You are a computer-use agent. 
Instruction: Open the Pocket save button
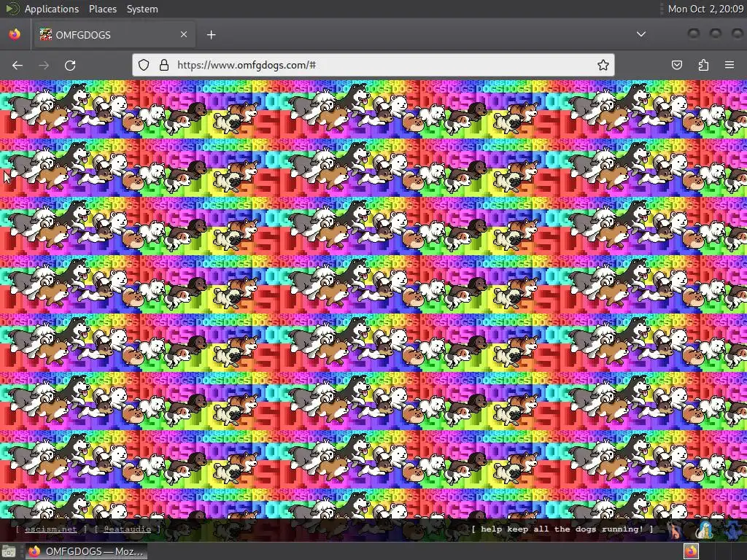click(x=677, y=65)
